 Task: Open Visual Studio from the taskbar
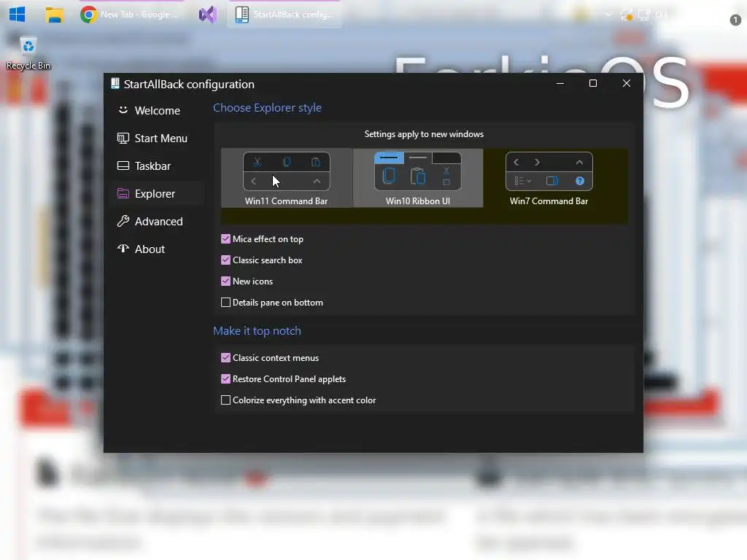(208, 15)
